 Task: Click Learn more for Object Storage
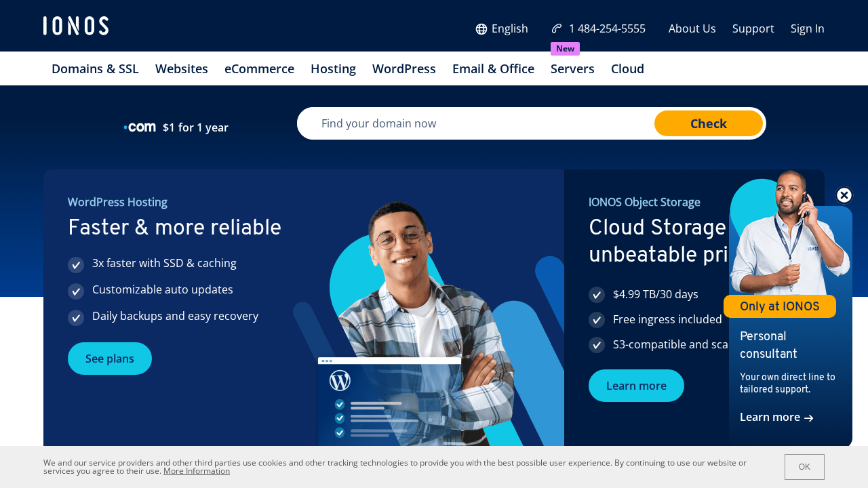point(636,386)
